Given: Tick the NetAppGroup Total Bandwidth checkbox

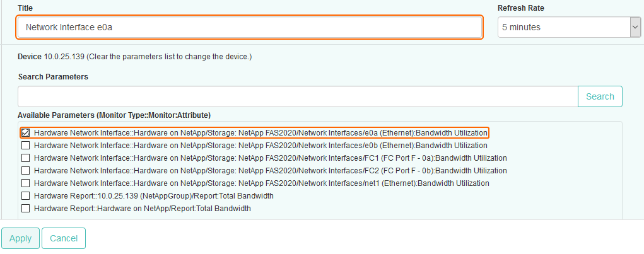Looking at the screenshot, I should (x=25, y=196).
